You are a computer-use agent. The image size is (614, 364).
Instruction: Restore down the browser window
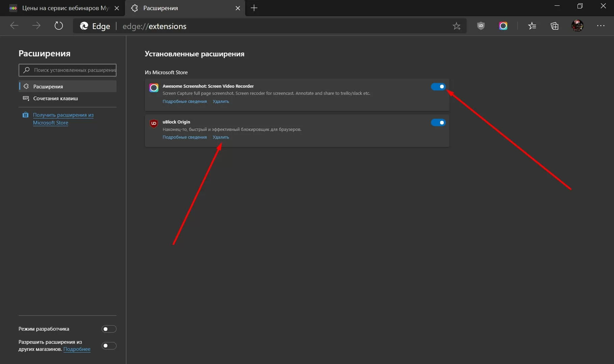(580, 6)
